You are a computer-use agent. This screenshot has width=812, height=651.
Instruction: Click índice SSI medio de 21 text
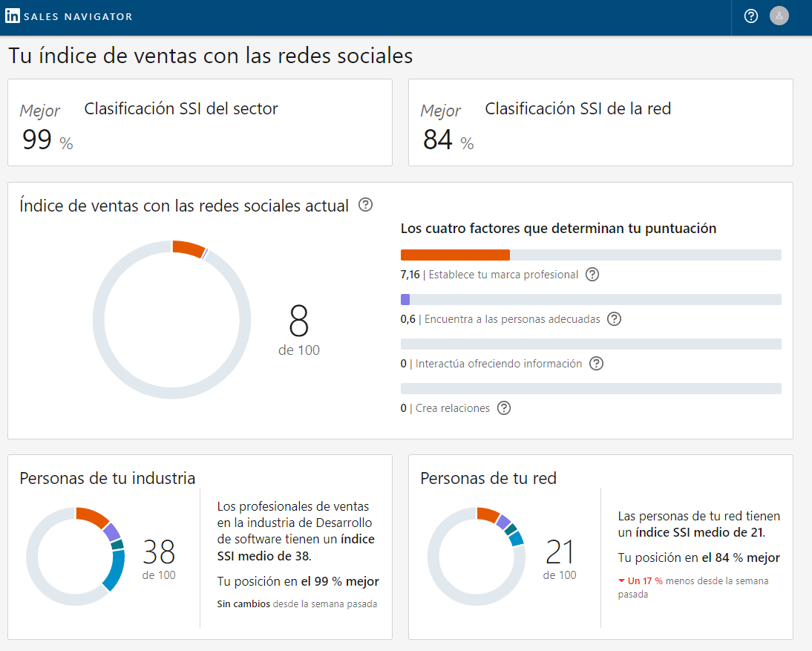700,532
